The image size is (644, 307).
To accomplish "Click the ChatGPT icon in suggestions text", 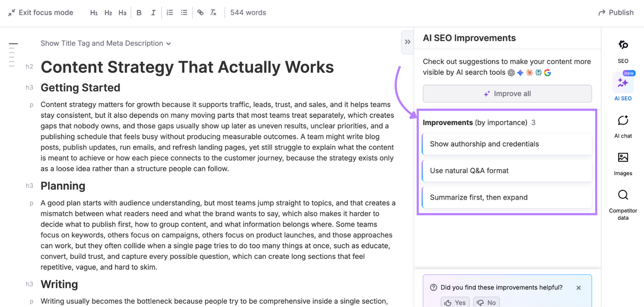I will pyautogui.click(x=511, y=73).
